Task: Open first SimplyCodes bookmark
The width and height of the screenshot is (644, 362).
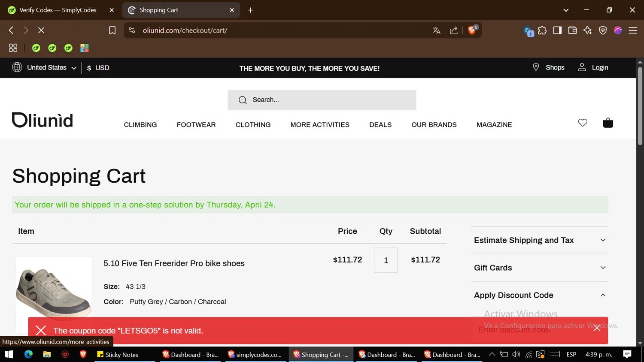Action: click(36, 48)
